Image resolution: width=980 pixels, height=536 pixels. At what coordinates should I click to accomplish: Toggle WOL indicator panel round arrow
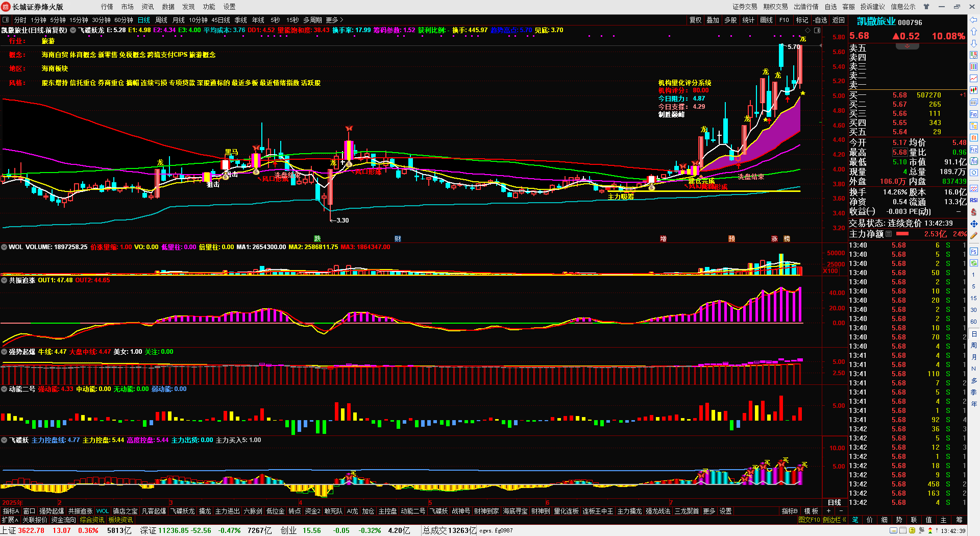[x=4, y=247]
